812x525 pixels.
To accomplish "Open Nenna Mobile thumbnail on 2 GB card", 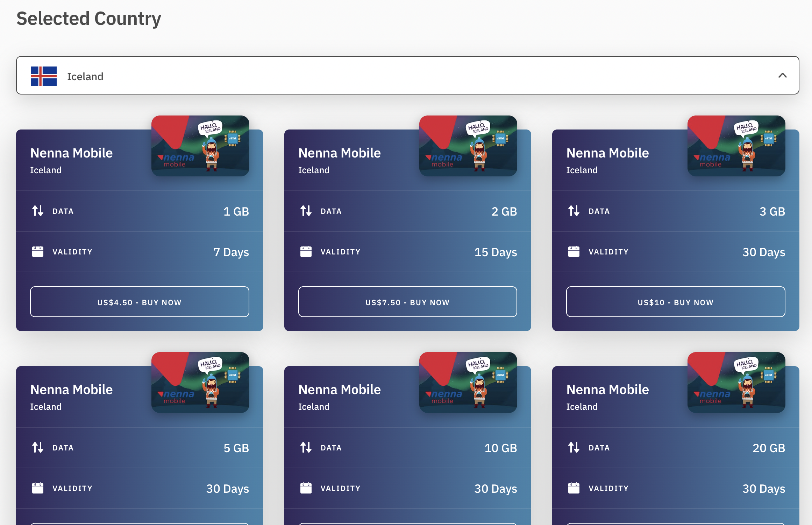I will [x=468, y=146].
